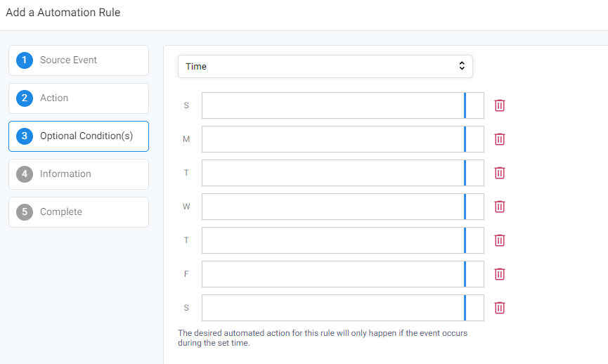
Task: Click the Saturday time range bar
Action: (343, 308)
